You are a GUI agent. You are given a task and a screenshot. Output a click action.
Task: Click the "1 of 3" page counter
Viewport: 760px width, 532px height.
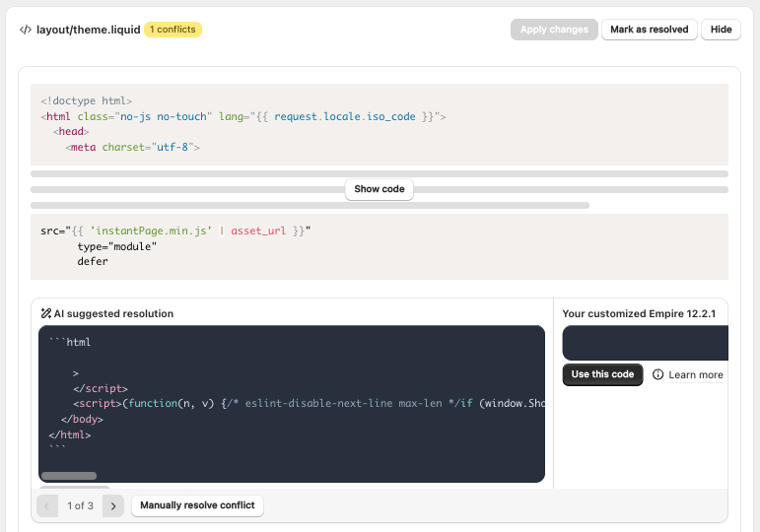tap(81, 505)
